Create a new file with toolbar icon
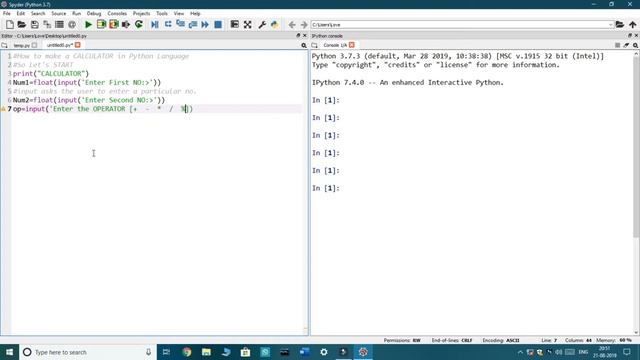 point(9,24)
